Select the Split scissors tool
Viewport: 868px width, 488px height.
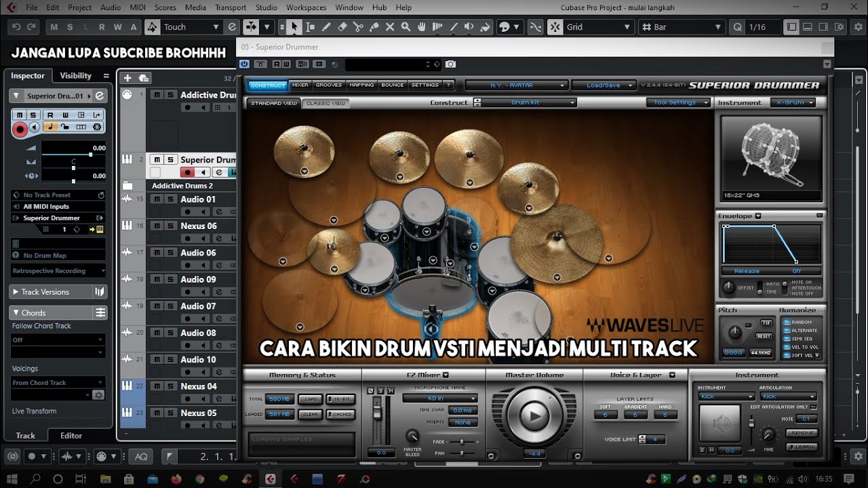click(x=358, y=27)
